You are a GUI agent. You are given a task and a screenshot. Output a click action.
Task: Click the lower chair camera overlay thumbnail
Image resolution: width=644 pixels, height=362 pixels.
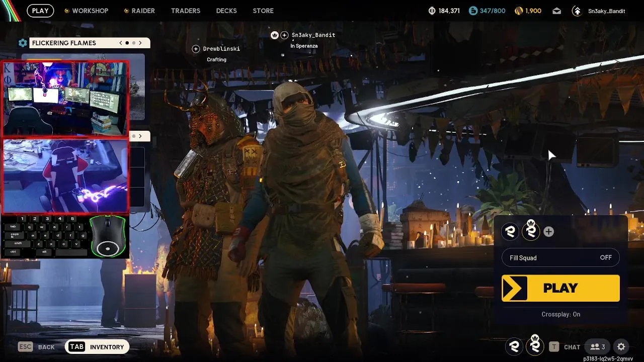click(65, 175)
